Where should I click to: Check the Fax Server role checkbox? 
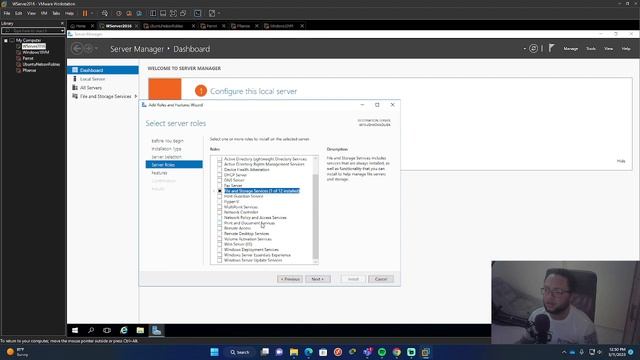tap(220, 185)
